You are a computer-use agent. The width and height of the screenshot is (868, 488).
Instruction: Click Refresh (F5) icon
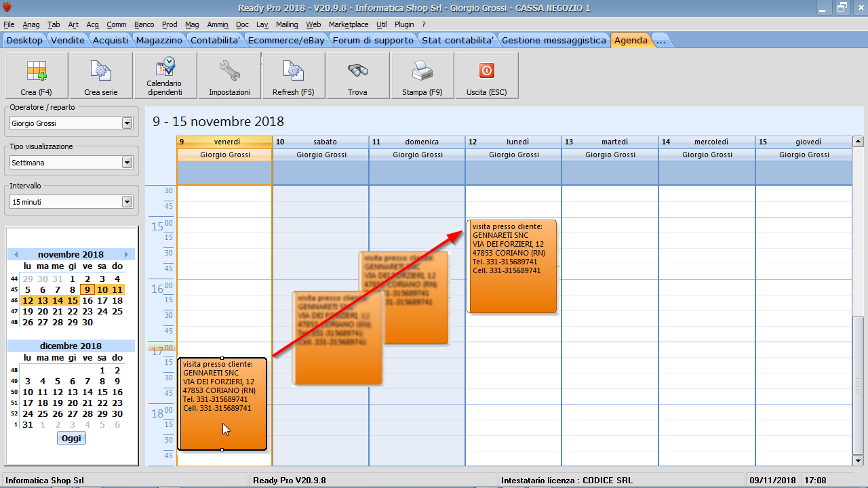[294, 76]
